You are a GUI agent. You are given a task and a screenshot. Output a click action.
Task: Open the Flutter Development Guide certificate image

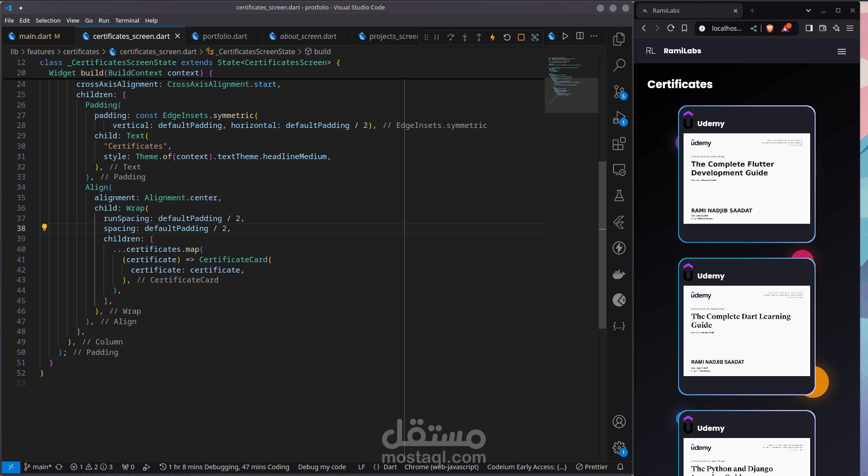tap(747, 179)
